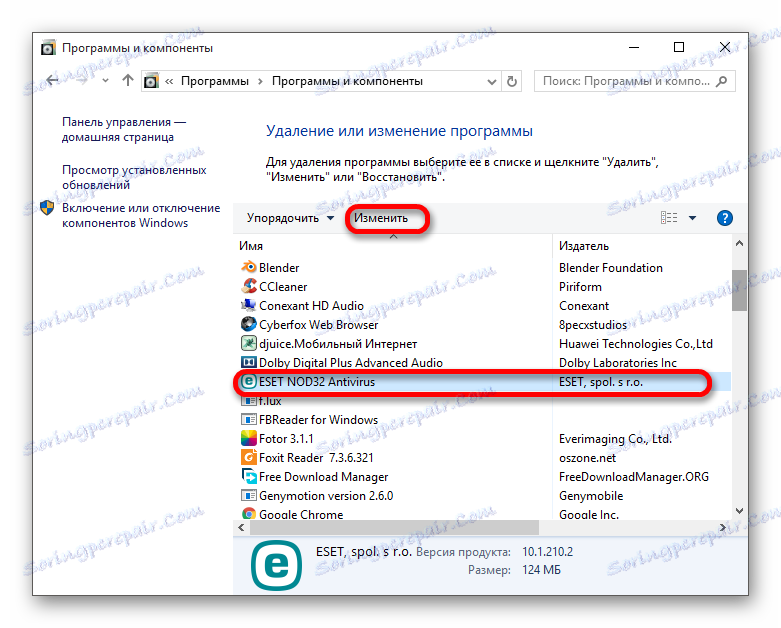Click the Поиск search input field
Viewport: 781px width, 628px height.
pos(626,81)
